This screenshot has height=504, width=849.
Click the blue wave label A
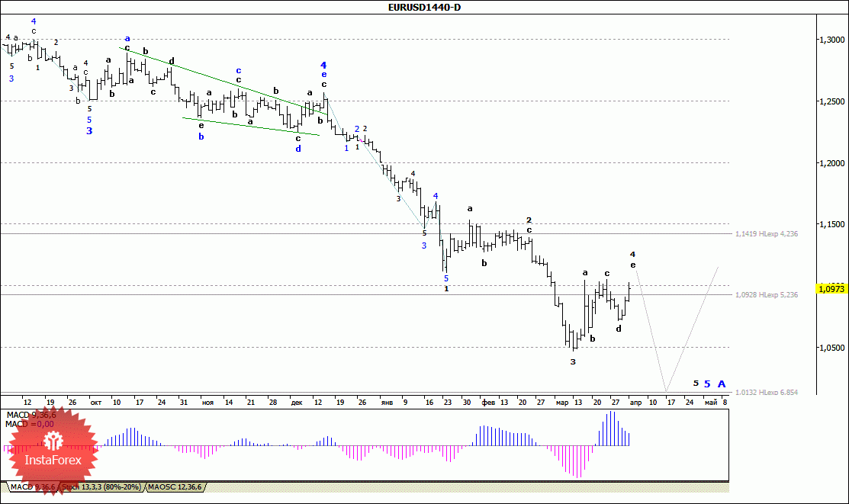pos(721,384)
